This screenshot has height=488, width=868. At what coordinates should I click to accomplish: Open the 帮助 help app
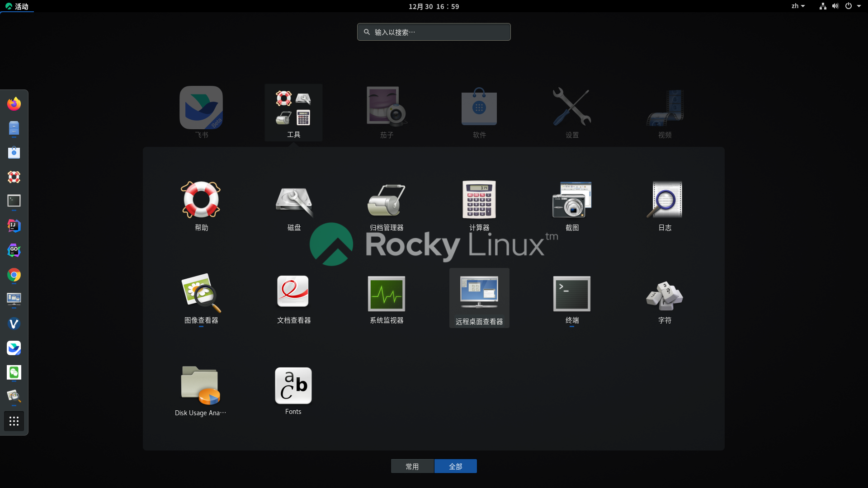tap(201, 206)
